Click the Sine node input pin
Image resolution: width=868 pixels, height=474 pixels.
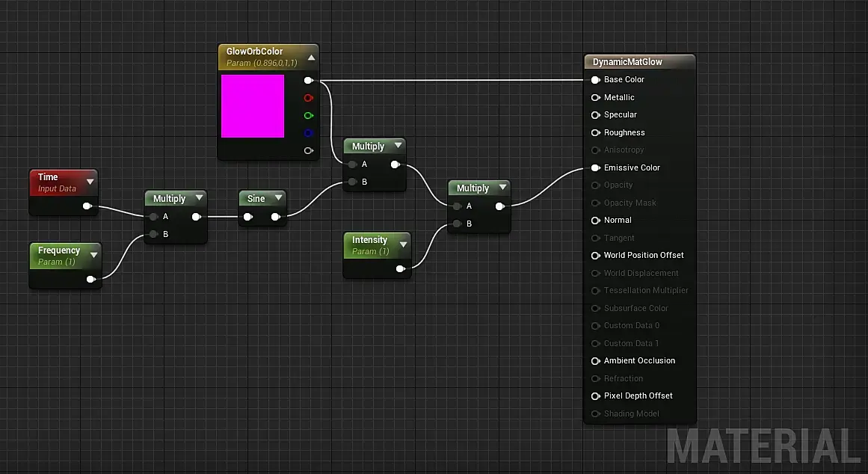click(x=248, y=217)
